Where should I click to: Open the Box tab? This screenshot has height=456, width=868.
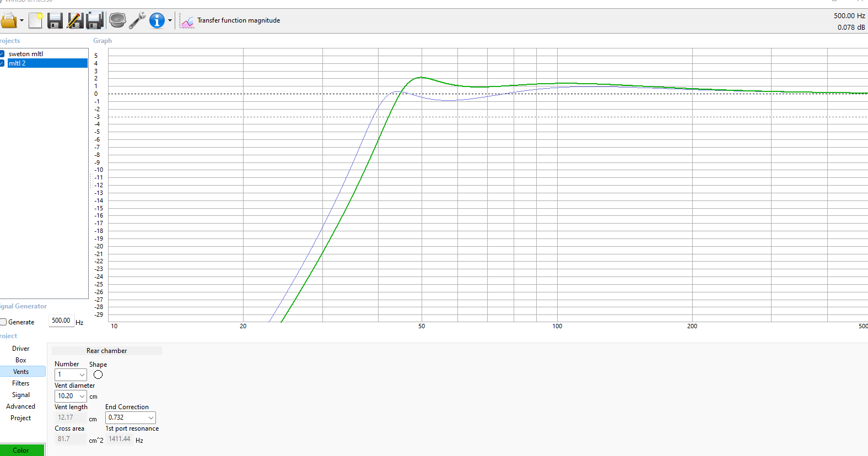coord(21,360)
